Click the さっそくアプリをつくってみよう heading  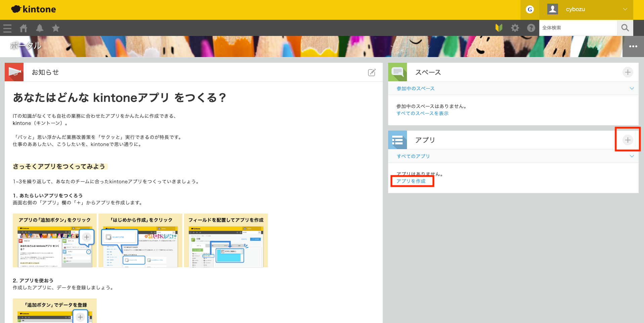(59, 167)
